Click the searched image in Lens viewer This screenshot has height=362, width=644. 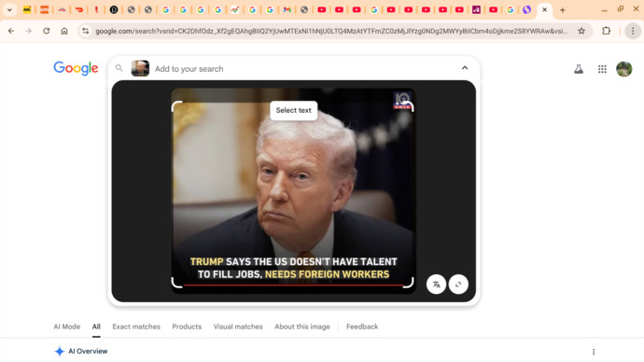coord(294,191)
